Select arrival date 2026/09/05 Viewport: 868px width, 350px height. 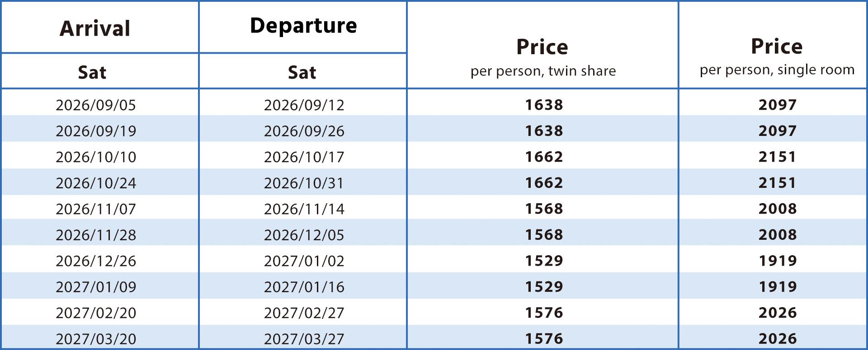96,105
